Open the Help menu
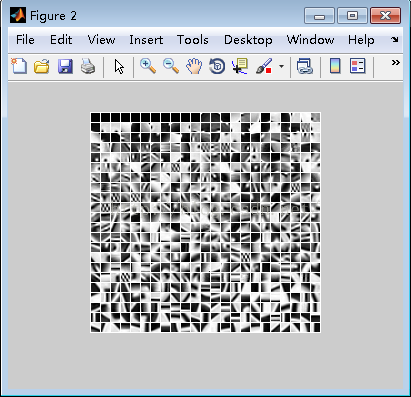This screenshot has width=411, height=397. [361, 40]
